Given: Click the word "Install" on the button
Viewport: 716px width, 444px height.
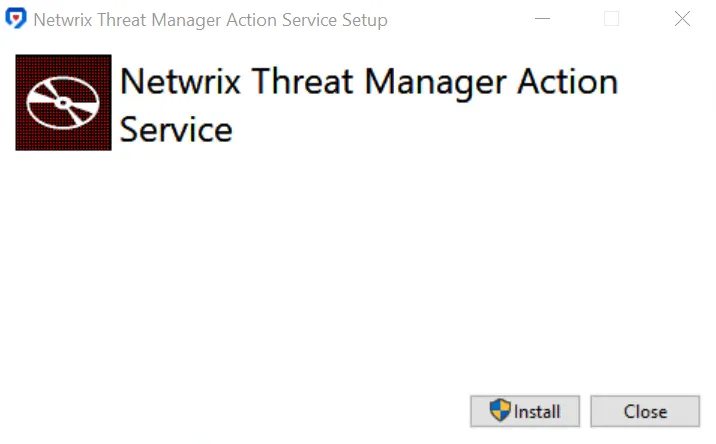Looking at the screenshot, I should click(x=537, y=412).
